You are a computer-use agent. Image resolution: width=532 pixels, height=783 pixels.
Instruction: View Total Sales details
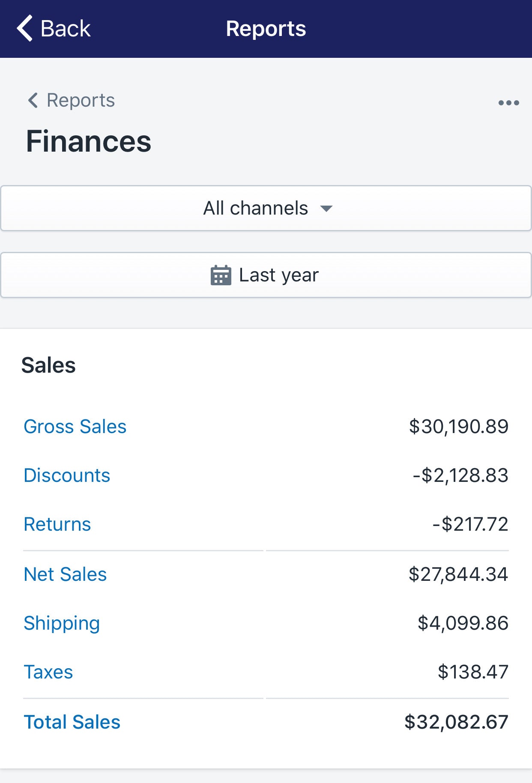pos(72,722)
